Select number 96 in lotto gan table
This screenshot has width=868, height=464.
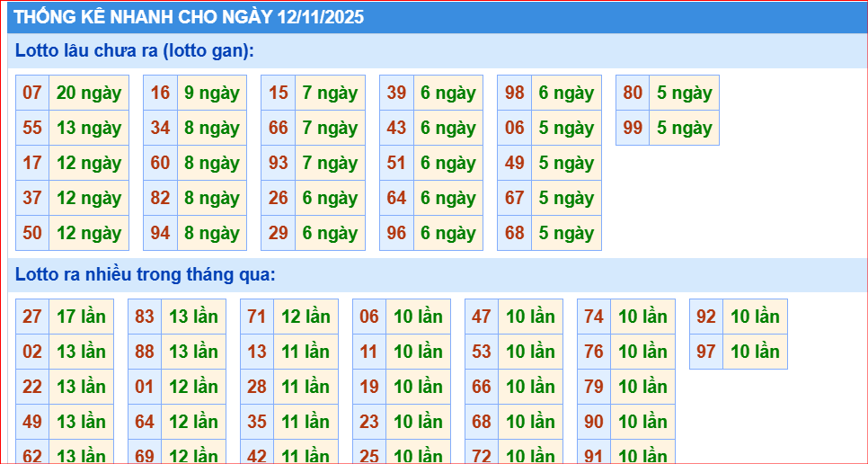396,233
